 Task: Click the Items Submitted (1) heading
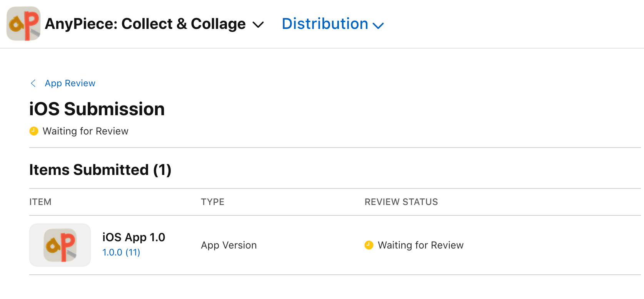click(x=100, y=170)
